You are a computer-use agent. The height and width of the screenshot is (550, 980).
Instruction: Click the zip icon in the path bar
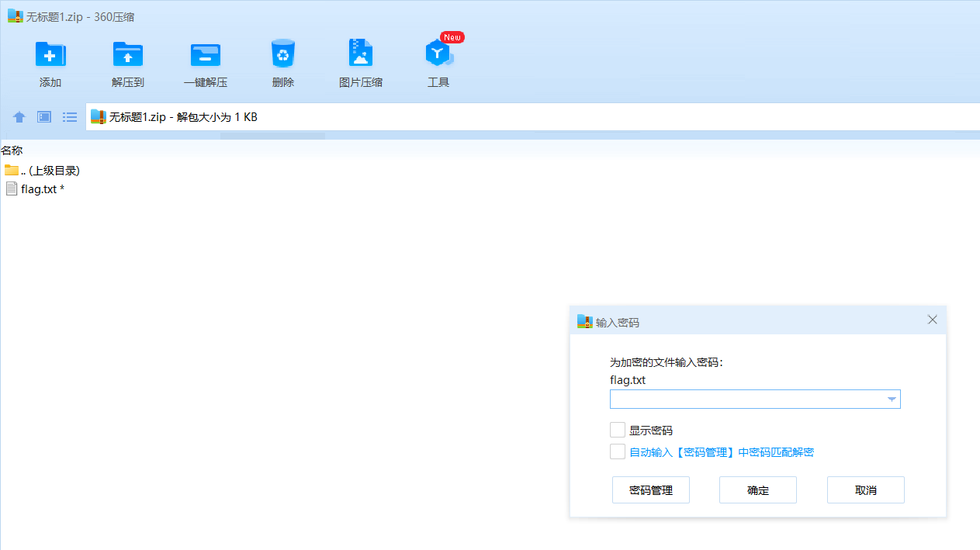(x=98, y=117)
